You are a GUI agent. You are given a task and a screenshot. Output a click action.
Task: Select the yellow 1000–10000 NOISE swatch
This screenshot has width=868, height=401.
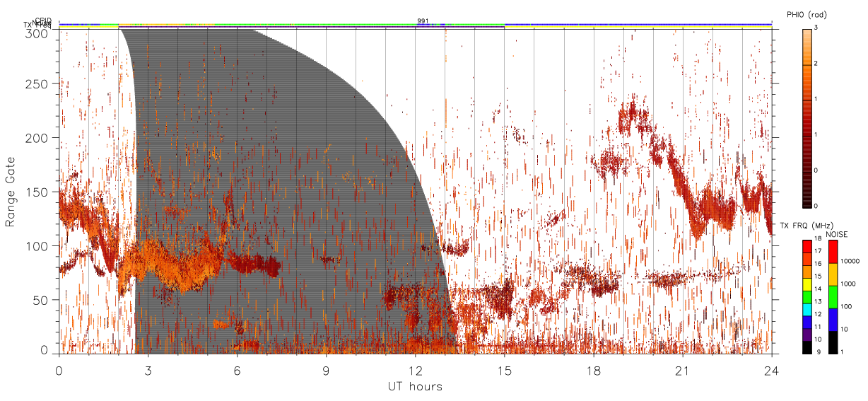pyautogui.click(x=832, y=274)
